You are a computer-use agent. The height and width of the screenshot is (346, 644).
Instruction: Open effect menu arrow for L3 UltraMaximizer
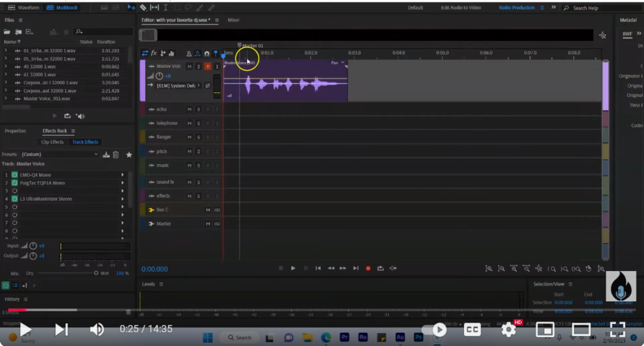123,199
